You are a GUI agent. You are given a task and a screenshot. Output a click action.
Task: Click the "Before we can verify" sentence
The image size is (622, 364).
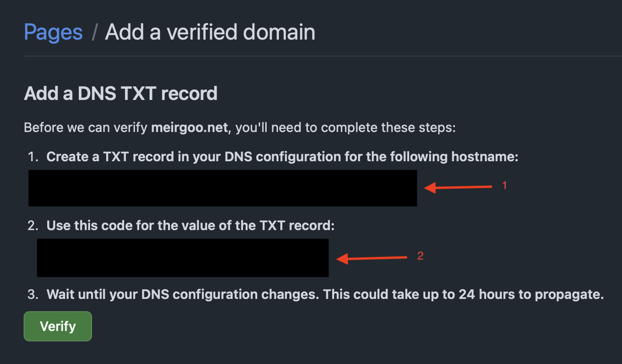[x=87, y=128]
